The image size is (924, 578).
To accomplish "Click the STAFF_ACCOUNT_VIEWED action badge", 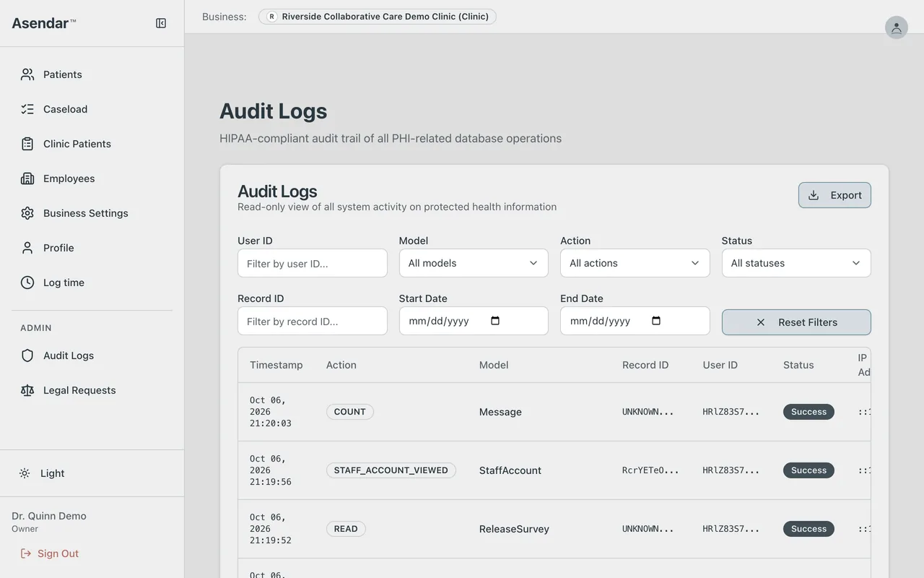I will (391, 470).
